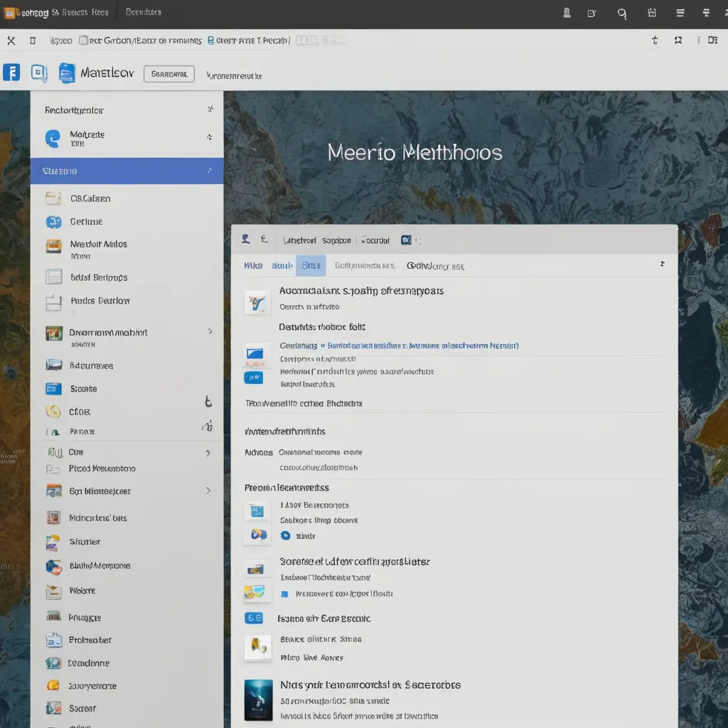Image resolution: width=728 pixels, height=728 pixels.
Task: Expand the Sm bidoasejcaer sidebar item chevron
Action: [208, 491]
